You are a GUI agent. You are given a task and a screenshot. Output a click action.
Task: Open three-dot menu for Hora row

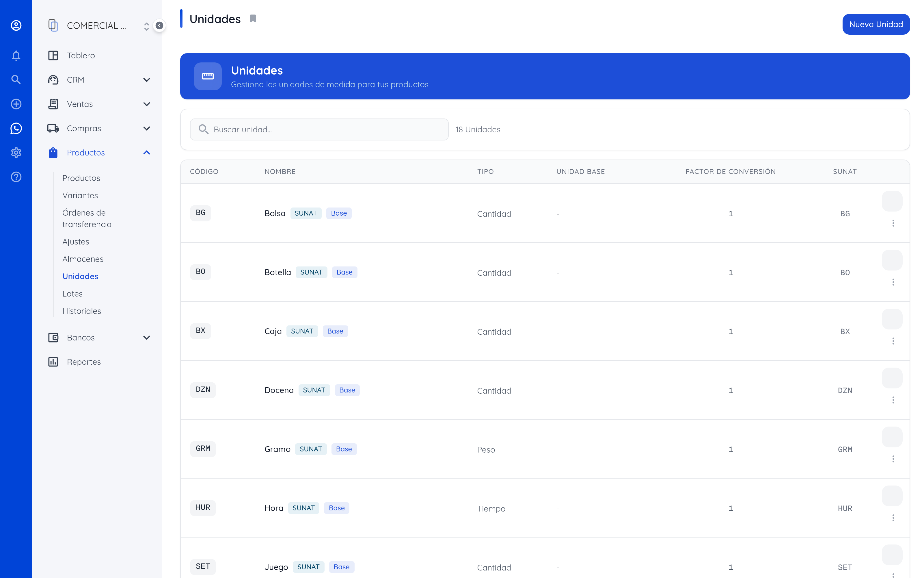(x=893, y=518)
